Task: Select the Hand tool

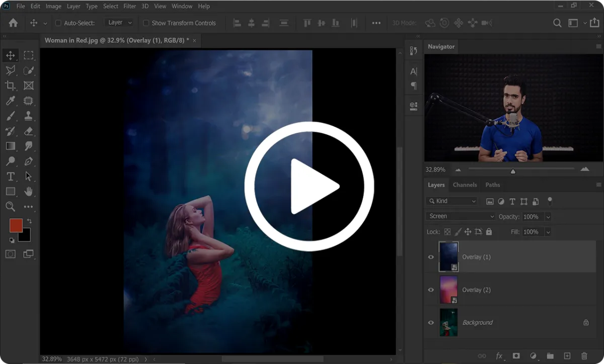Action: coord(29,191)
